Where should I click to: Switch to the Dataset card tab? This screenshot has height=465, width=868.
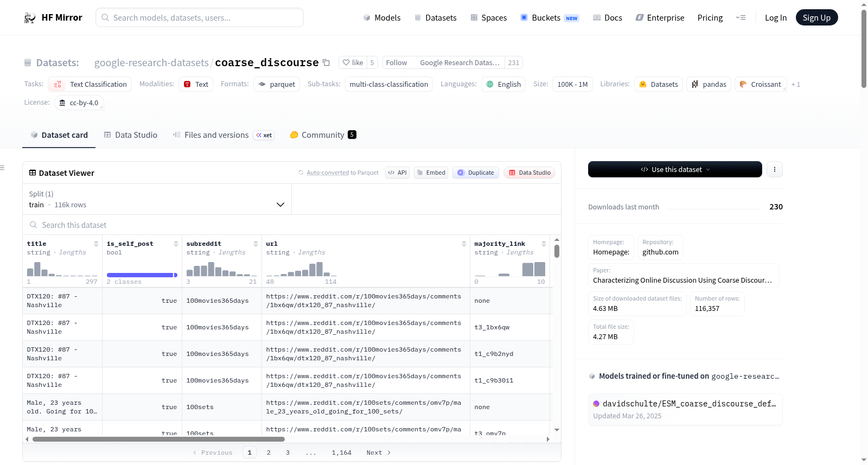point(59,135)
